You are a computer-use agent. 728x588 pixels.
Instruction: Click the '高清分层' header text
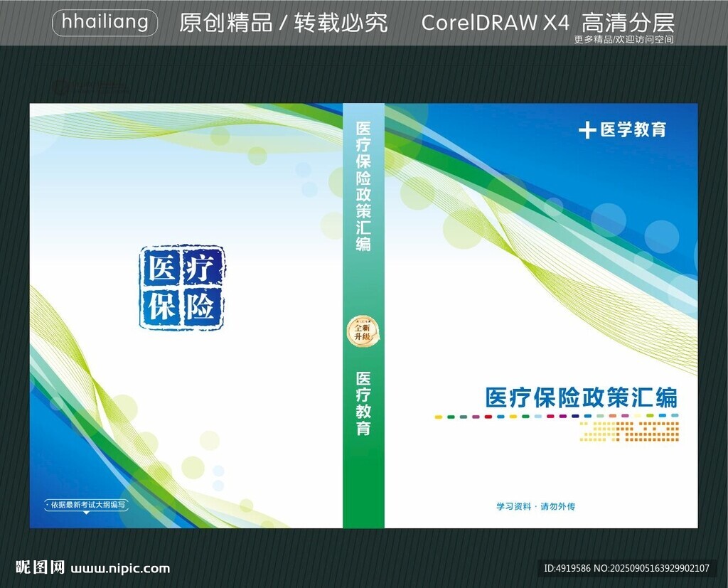[x=628, y=23]
